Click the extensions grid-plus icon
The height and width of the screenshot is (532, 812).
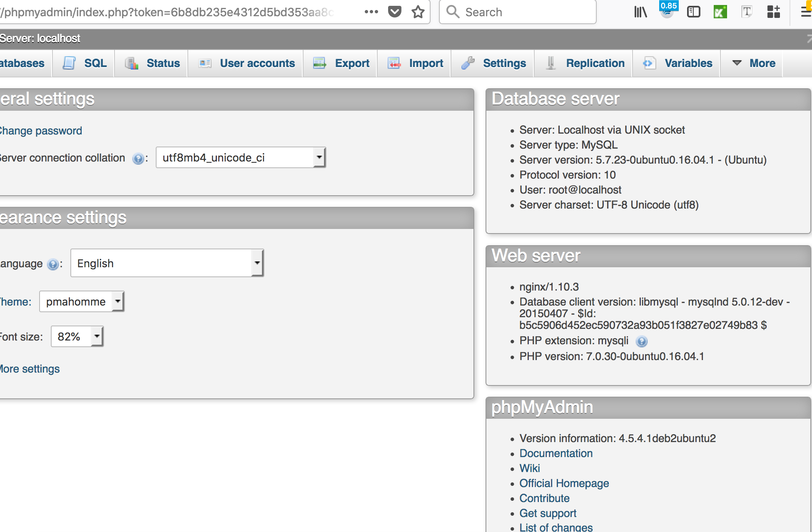click(x=773, y=12)
